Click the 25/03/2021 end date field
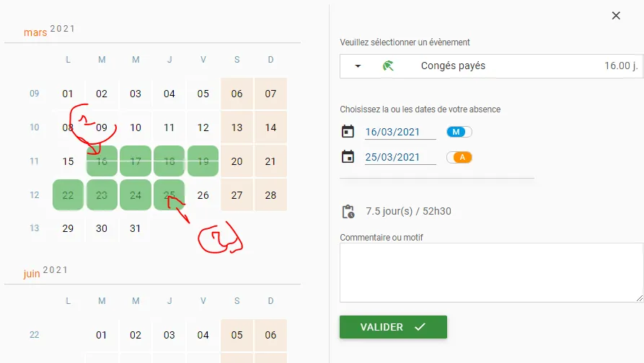The width and height of the screenshot is (644, 363). click(x=400, y=158)
